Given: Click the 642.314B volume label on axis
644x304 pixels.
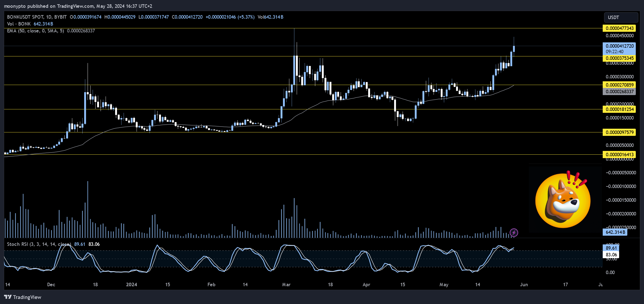Looking at the screenshot, I should [615, 232].
